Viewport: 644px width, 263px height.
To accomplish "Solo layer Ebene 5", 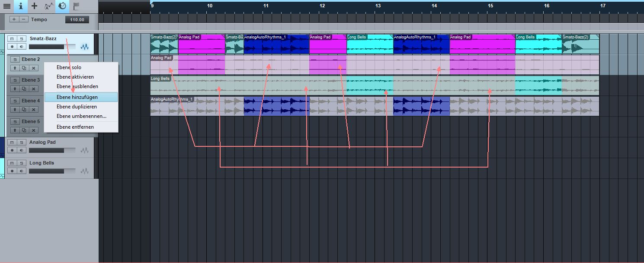I will pyautogui.click(x=15, y=122).
